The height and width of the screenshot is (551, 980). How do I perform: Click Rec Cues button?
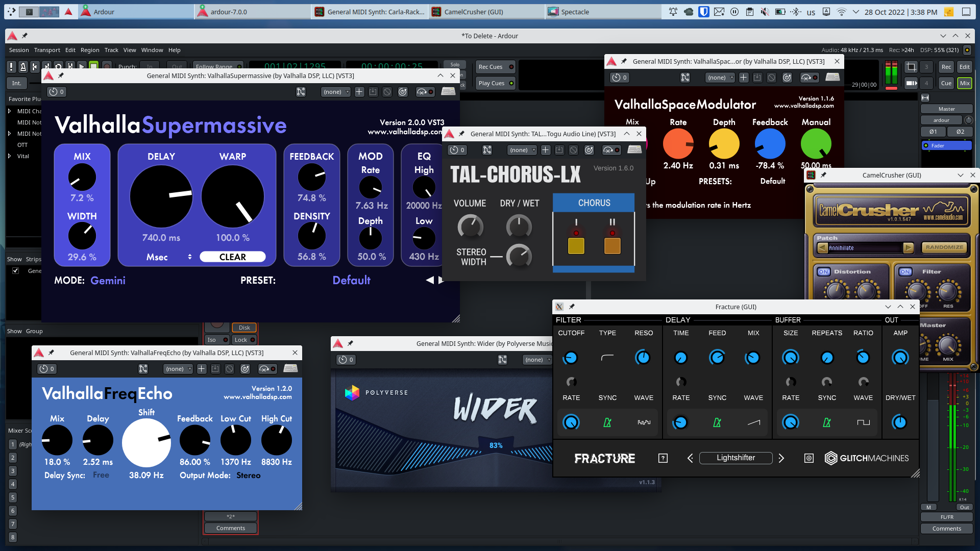click(x=496, y=67)
